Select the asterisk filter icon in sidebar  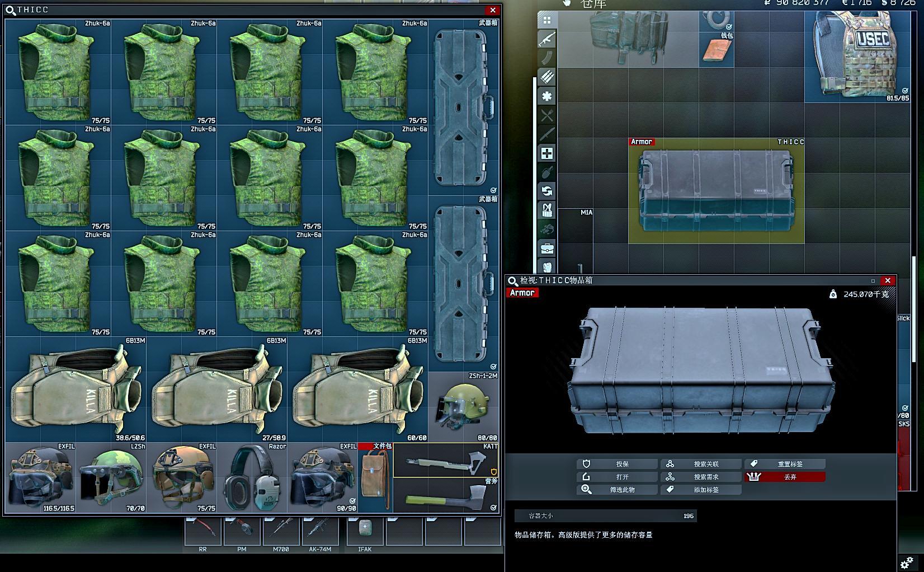(x=547, y=96)
